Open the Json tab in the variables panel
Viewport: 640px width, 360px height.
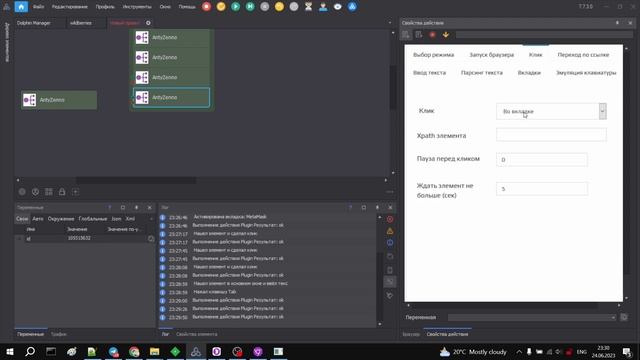tap(116, 219)
